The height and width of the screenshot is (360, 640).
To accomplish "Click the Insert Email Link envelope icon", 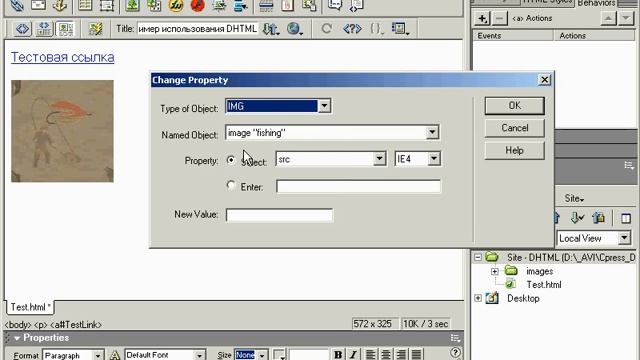I will click(38, 5).
